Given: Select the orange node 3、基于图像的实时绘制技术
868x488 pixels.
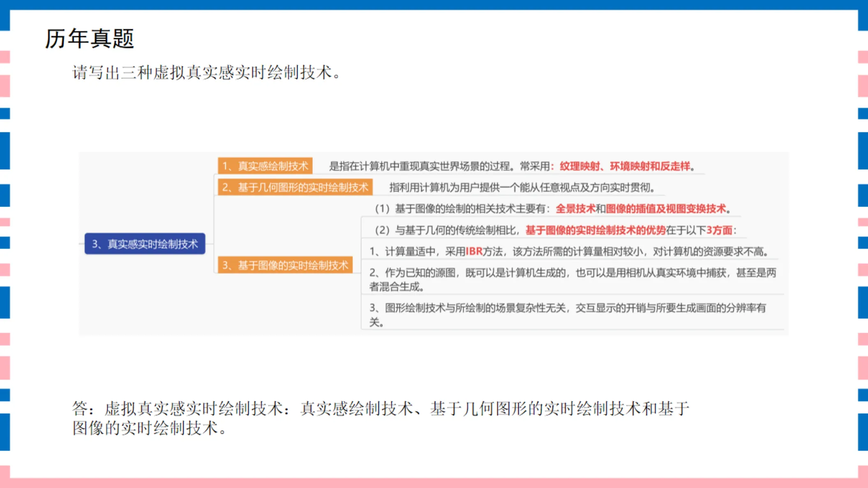Looking at the screenshot, I should (285, 265).
